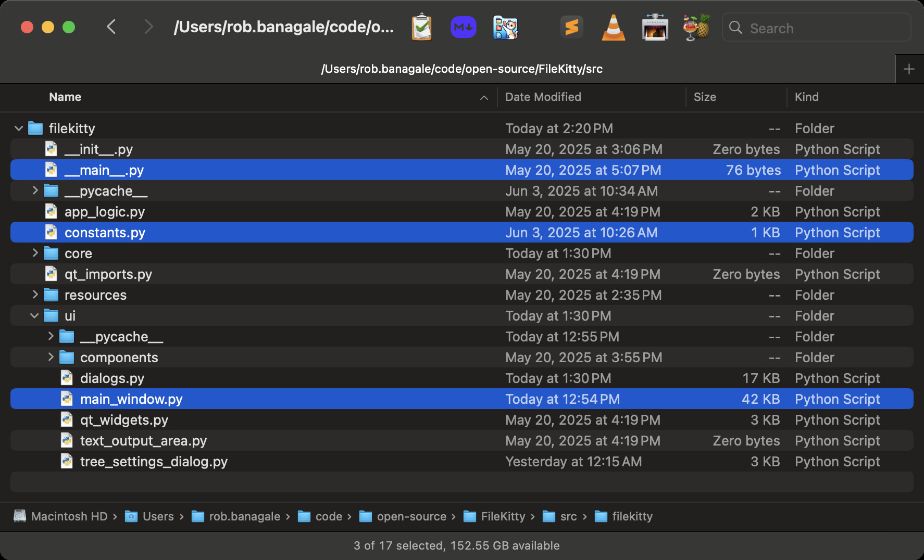924x560 pixels.
Task: Collapse the filekitty folder
Action: tap(19, 128)
